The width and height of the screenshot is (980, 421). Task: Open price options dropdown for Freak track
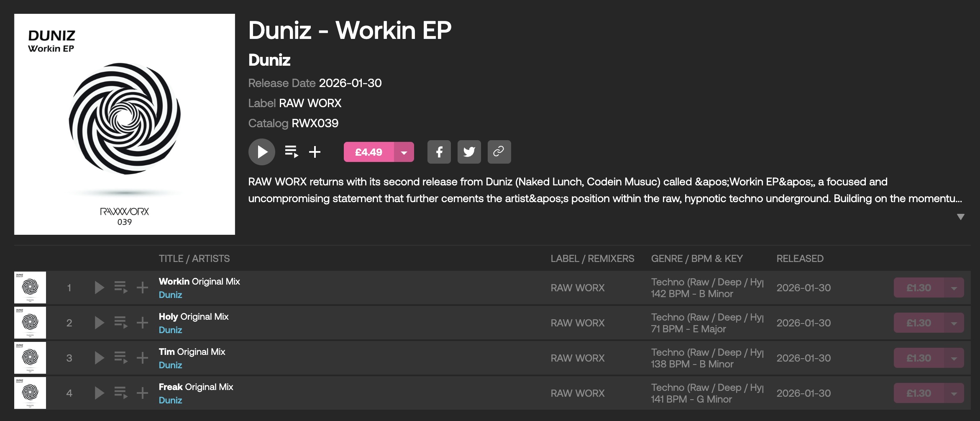pos(954,393)
